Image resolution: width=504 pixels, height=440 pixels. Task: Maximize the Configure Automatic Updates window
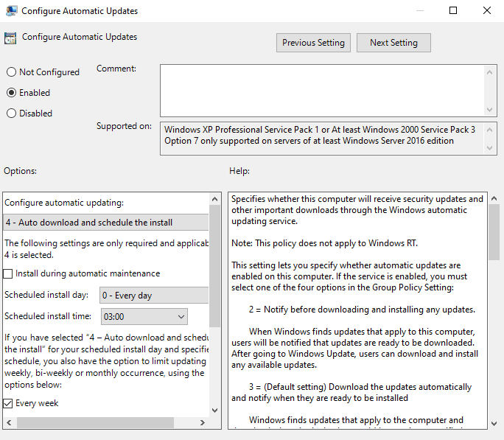point(453,10)
